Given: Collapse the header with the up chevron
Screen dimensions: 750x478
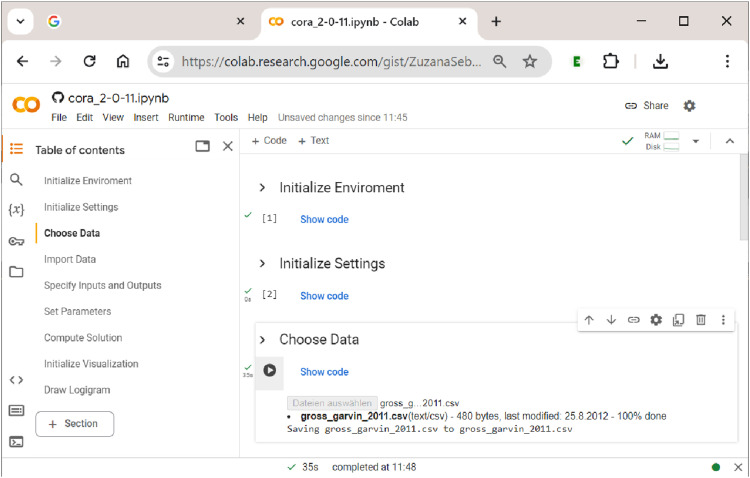Looking at the screenshot, I should pyautogui.click(x=729, y=141).
